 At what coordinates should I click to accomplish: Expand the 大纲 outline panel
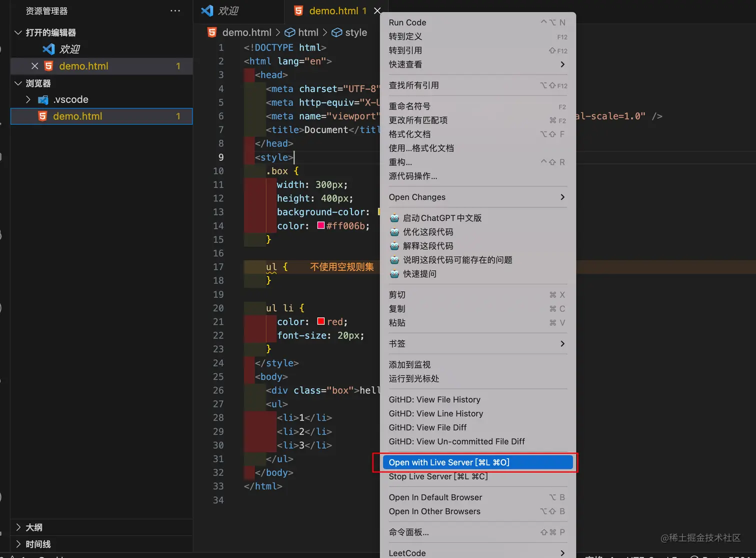(18, 527)
